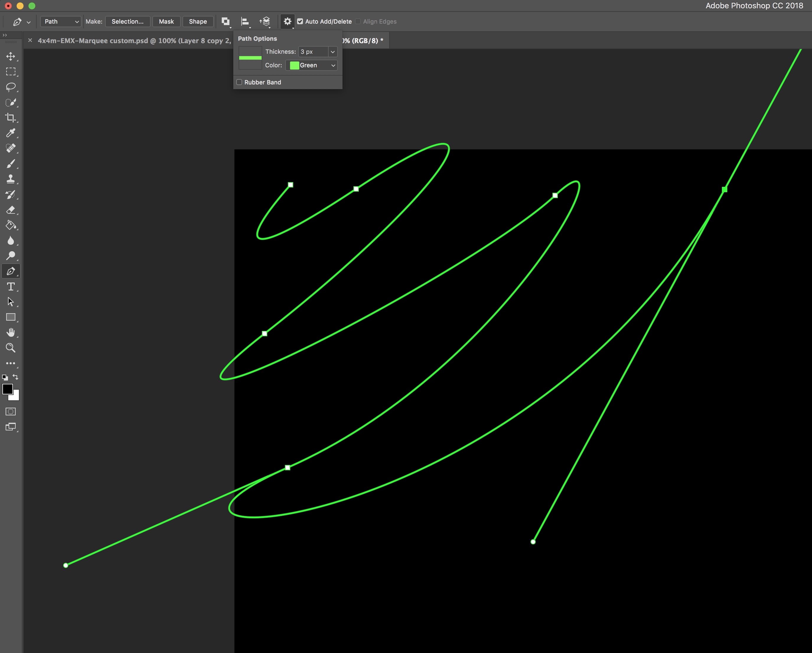
Task: Enable the Rubber Band checkbox
Action: point(239,82)
